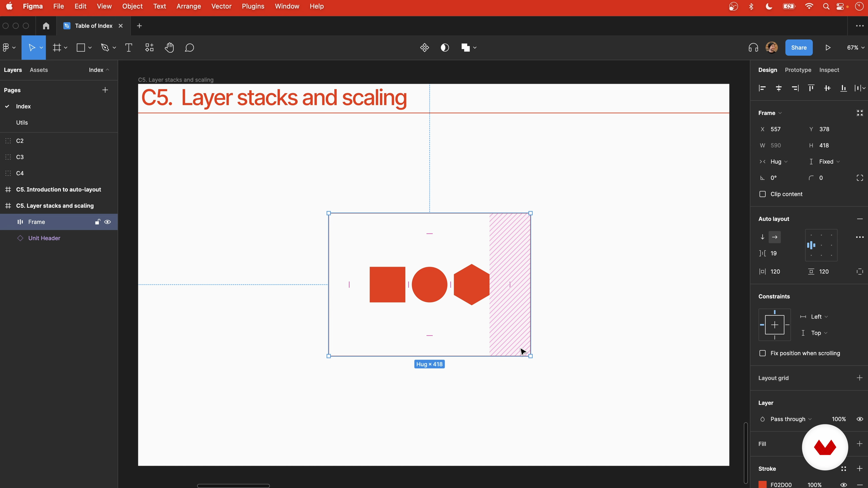Select the Rectangle shape tool
868x488 pixels.
pos(81,47)
